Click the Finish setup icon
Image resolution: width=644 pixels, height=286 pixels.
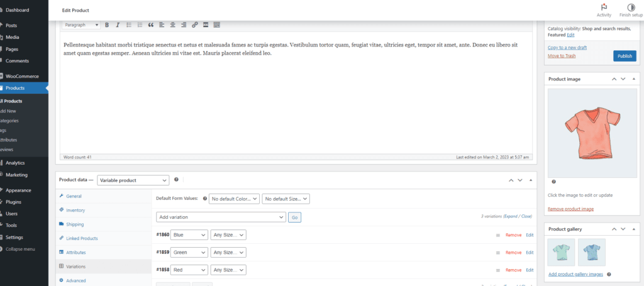pos(631,8)
